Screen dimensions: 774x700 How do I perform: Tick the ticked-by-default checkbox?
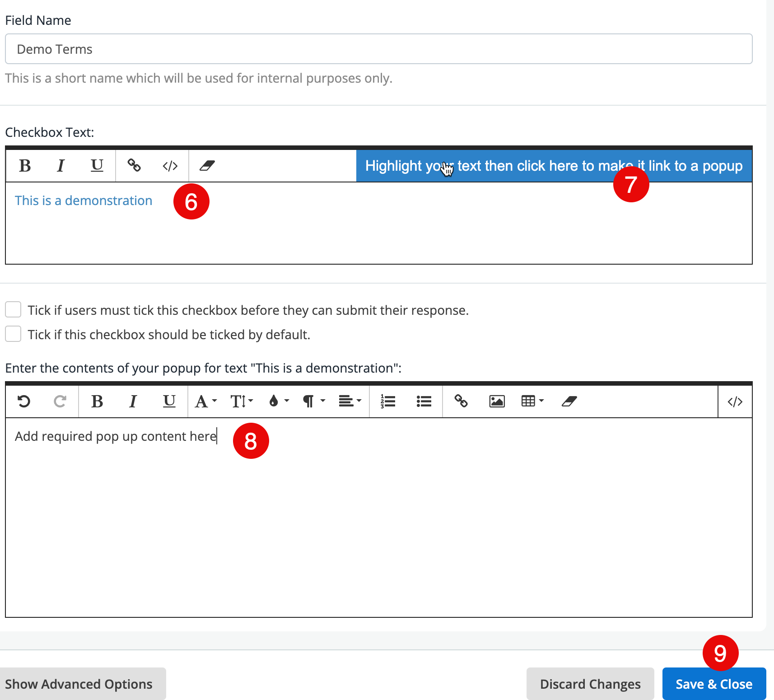13,334
